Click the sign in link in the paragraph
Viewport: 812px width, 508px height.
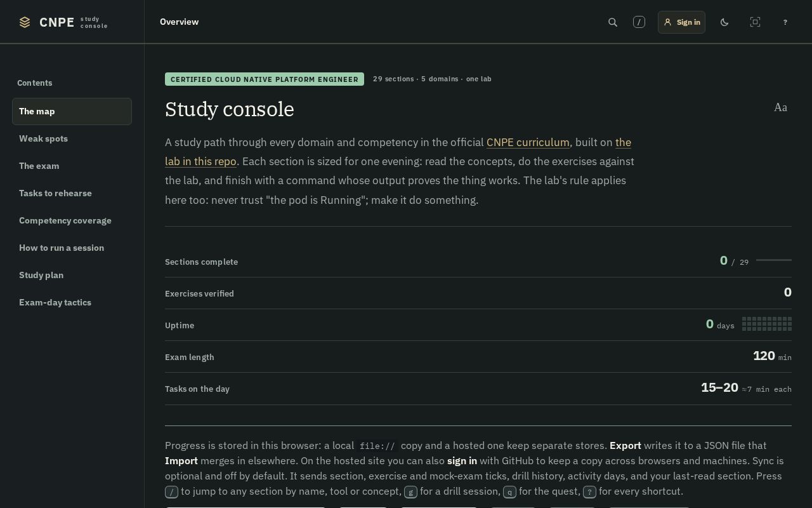pos(462,460)
